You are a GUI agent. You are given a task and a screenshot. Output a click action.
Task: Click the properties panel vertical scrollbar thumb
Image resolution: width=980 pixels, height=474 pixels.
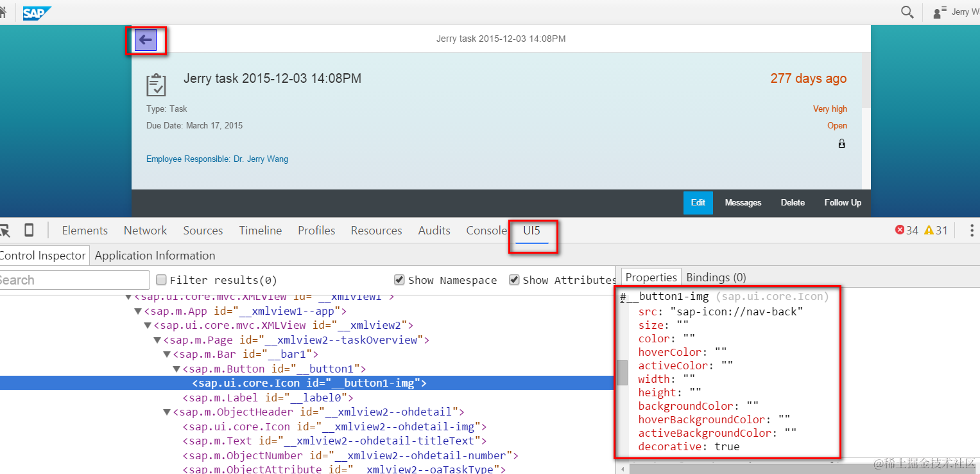tap(623, 373)
